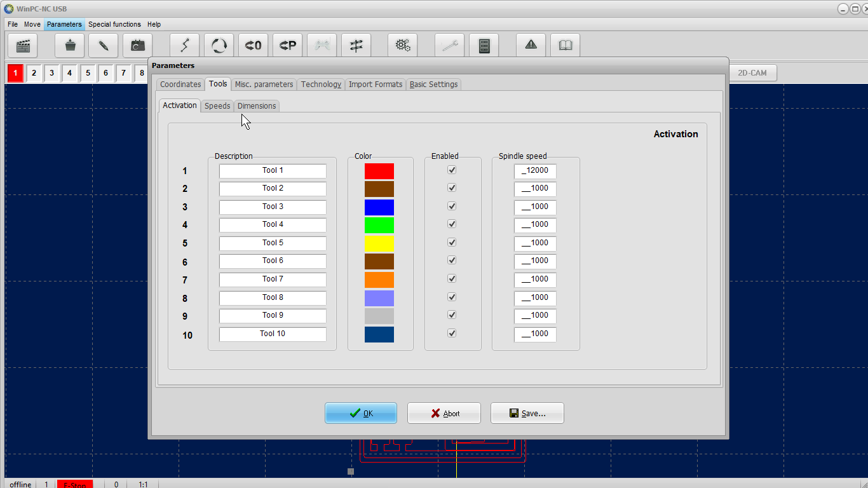Image resolution: width=868 pixels, height=488 pixels.
Task: Untick Enabled checkbox for Tool 4
Action: tap(452, 224)
